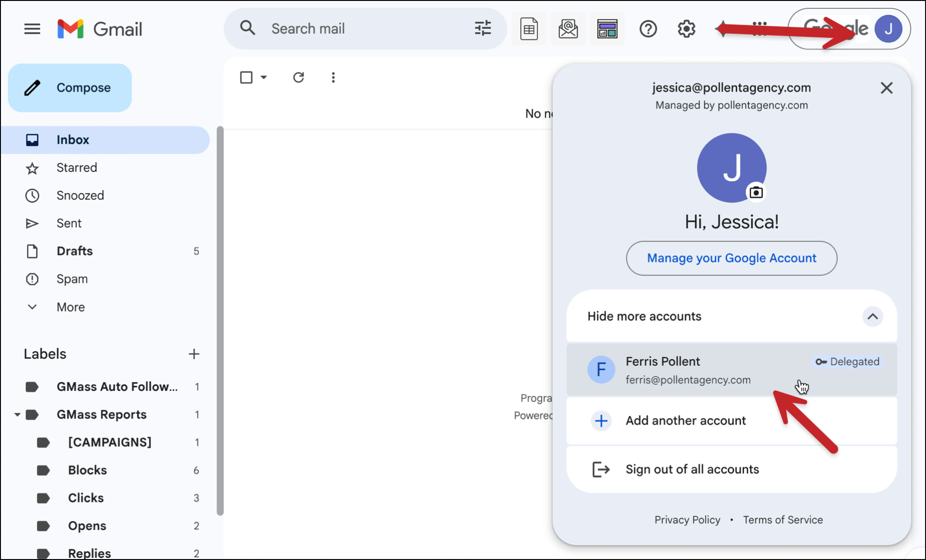Screen dimensions: 926x560
Task: Expand More in the sidebar
Action: pyautogui.click(x=70, y=307)
